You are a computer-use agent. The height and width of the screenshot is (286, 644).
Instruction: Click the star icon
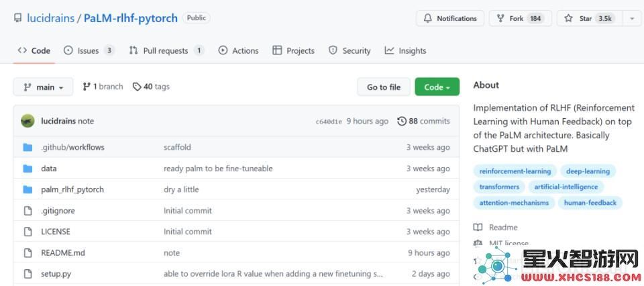568,19
